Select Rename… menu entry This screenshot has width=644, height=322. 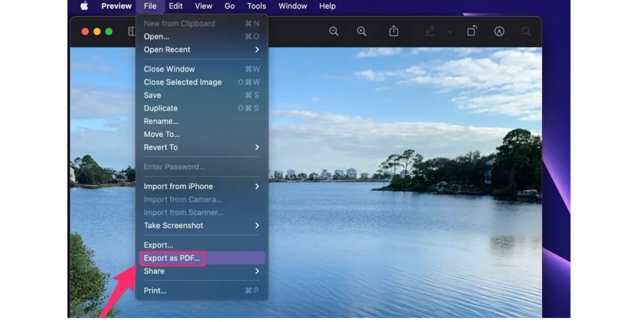(161, 121)
